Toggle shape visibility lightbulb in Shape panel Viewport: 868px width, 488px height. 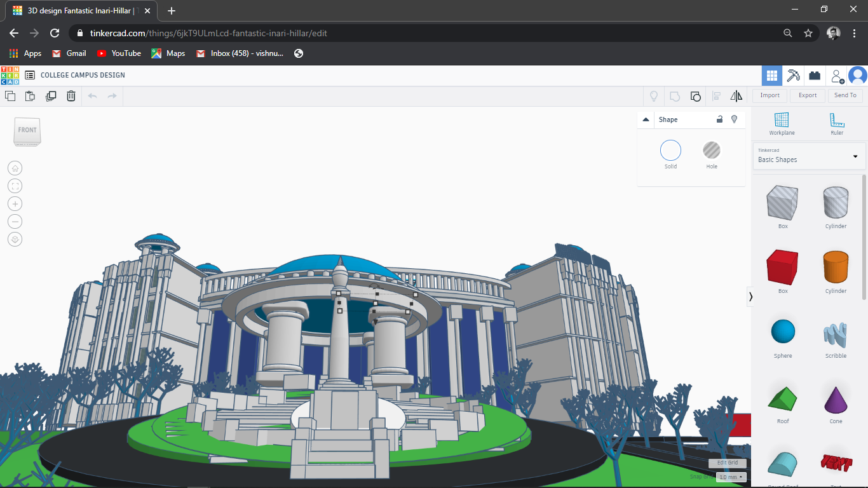click(x=735, y=119)
